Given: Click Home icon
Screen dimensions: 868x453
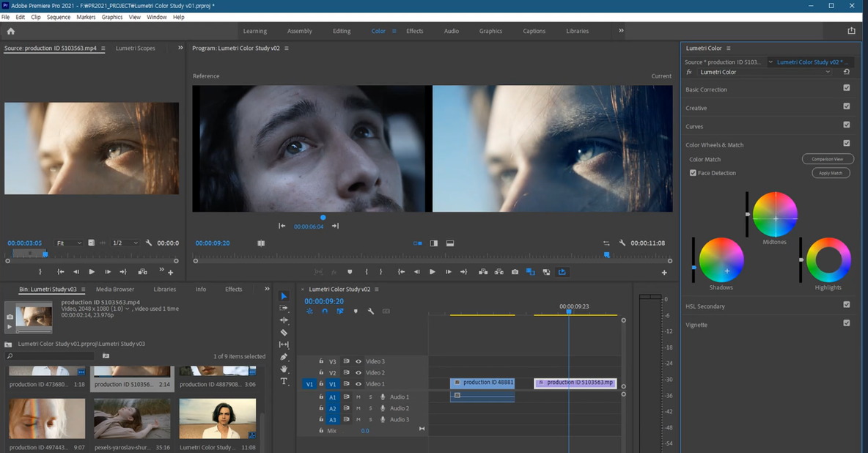Looking at the screenshot, I should (x=10, y=31).
